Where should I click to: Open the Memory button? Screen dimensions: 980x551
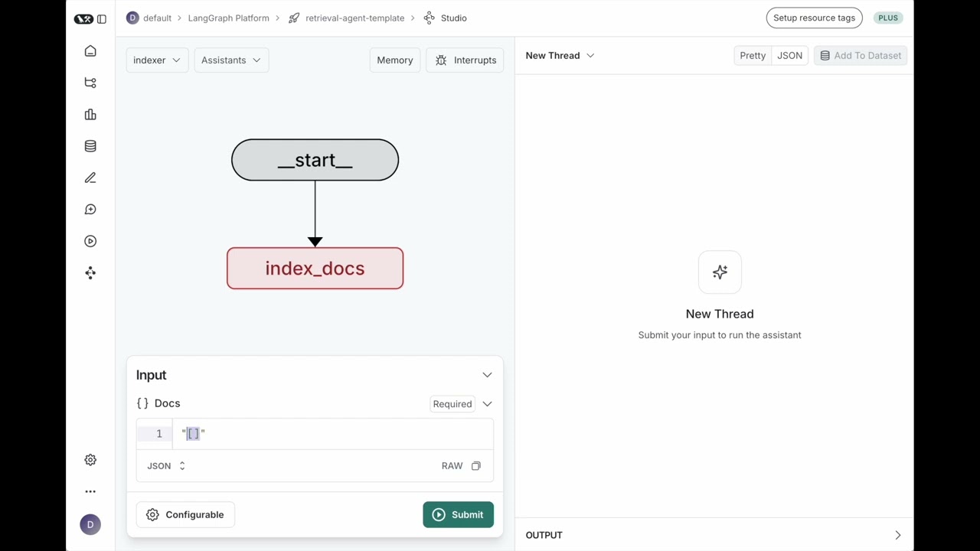click(395, 60)
